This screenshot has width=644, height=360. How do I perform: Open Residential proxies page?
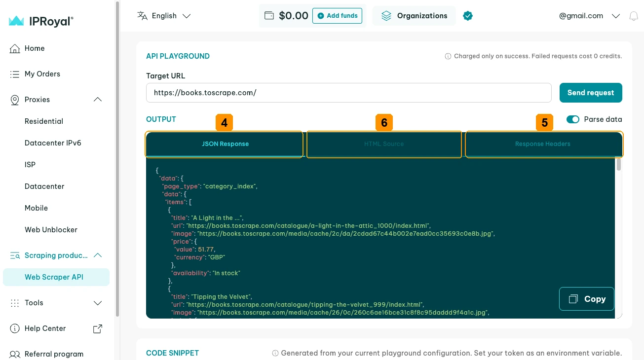pyautogui.click(x=44, y=121)
